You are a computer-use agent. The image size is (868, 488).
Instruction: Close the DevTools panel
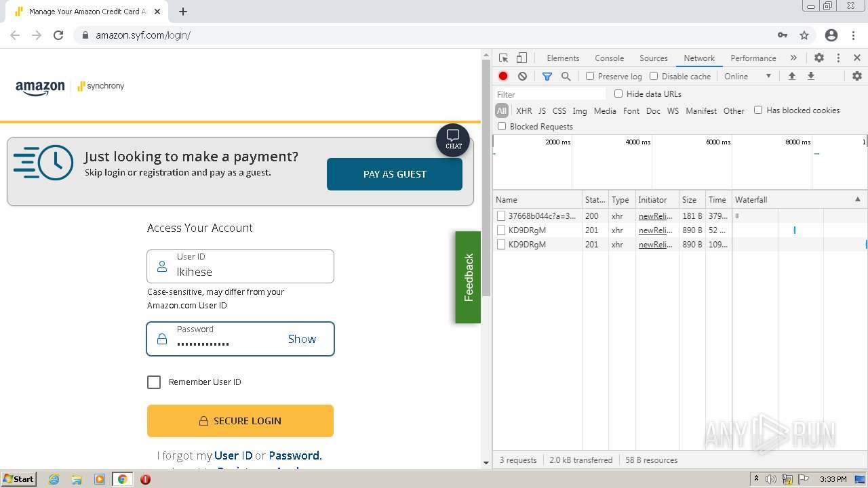coord(857,58)
